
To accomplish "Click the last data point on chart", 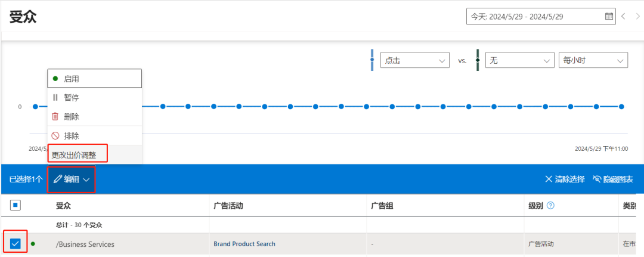I will 621,107.
